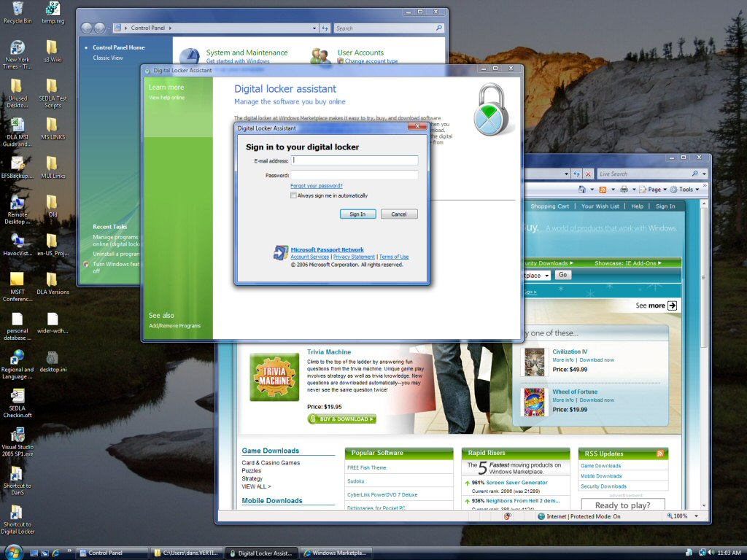
Task: Select the Shortcut to Digital Locker icon
Action: [x=18, y=519]
